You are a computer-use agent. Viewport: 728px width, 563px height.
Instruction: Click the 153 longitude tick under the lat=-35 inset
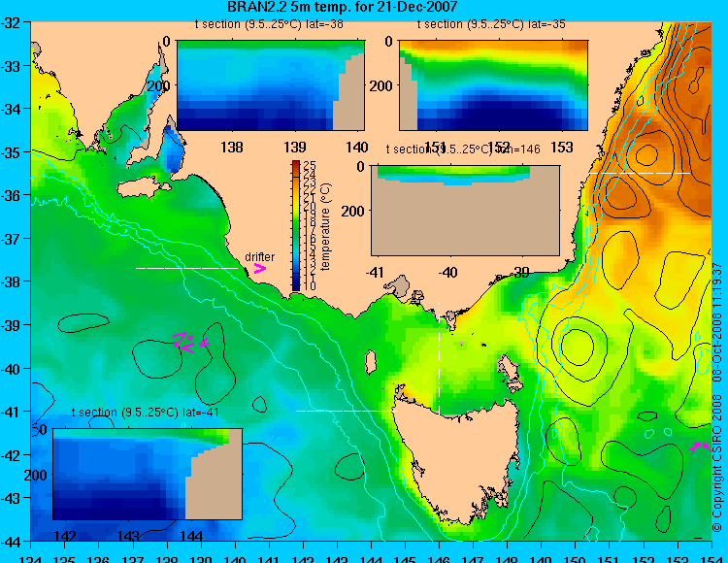562,148
